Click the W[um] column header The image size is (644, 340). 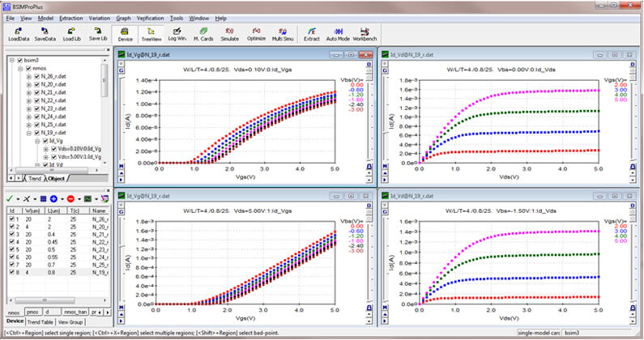pos(32,210)
